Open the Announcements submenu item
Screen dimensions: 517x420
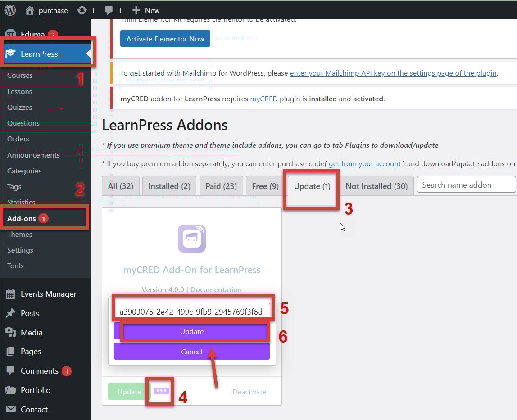pos(34,155)
